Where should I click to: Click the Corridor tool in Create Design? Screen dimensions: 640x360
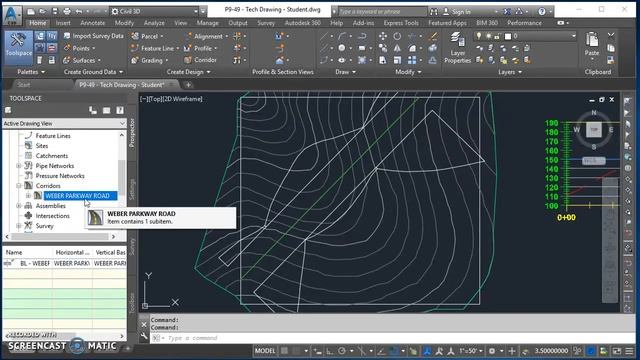pos(200,60)
